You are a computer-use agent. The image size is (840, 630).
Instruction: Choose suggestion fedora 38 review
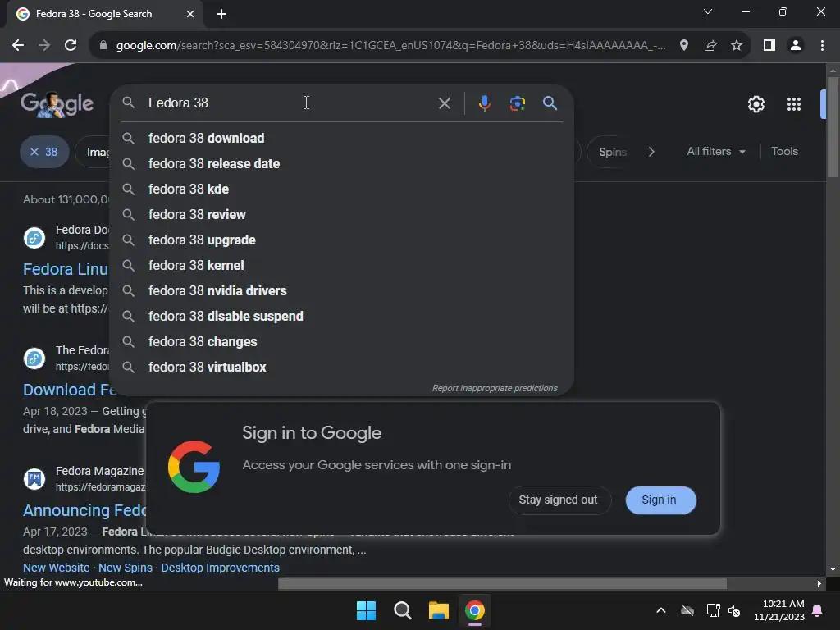342,214
